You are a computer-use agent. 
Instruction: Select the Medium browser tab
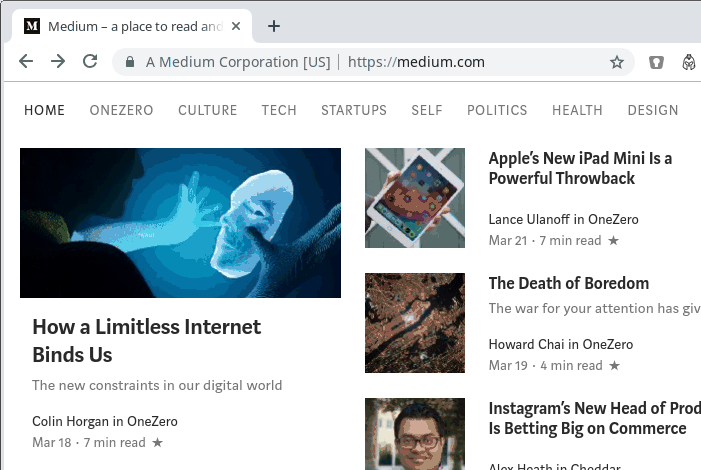pyautogui.click(x=134, y=26)
